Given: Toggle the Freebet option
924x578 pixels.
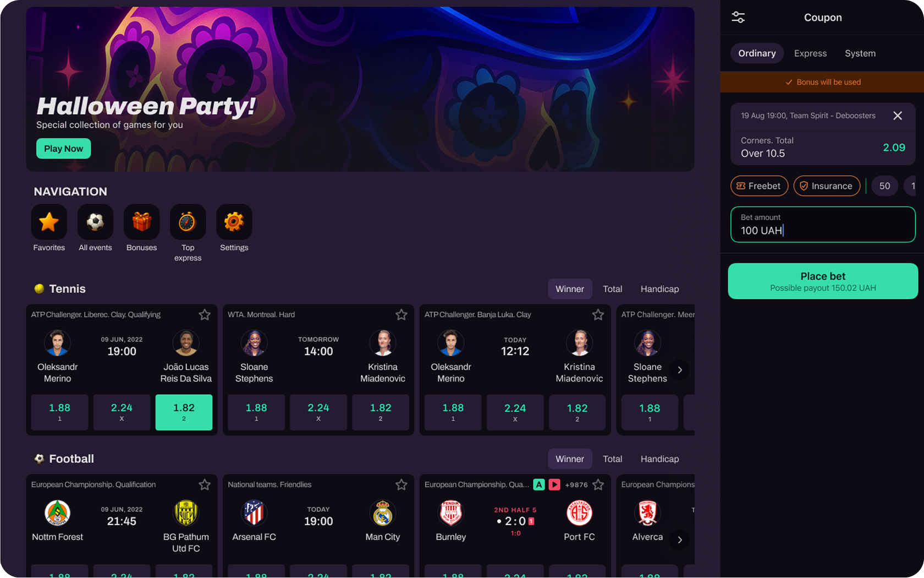Looking at the screenshot, I should coord(759,186).
